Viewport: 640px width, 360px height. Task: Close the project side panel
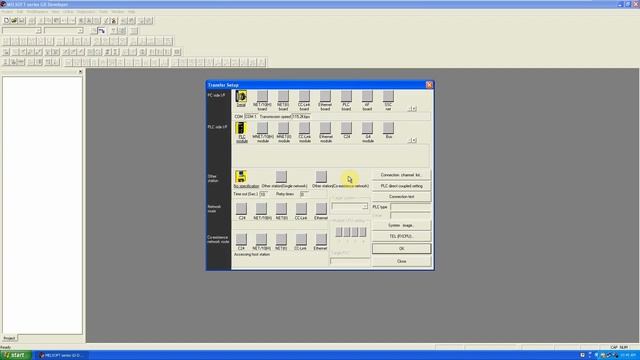click(80, 72)
